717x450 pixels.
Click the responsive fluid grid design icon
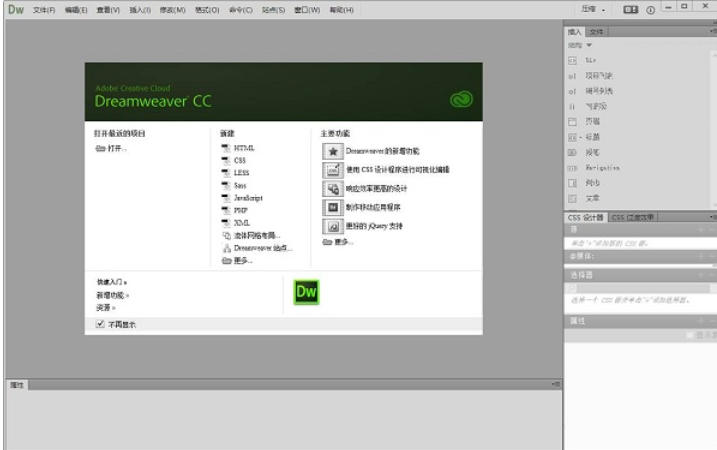point(333,189)
